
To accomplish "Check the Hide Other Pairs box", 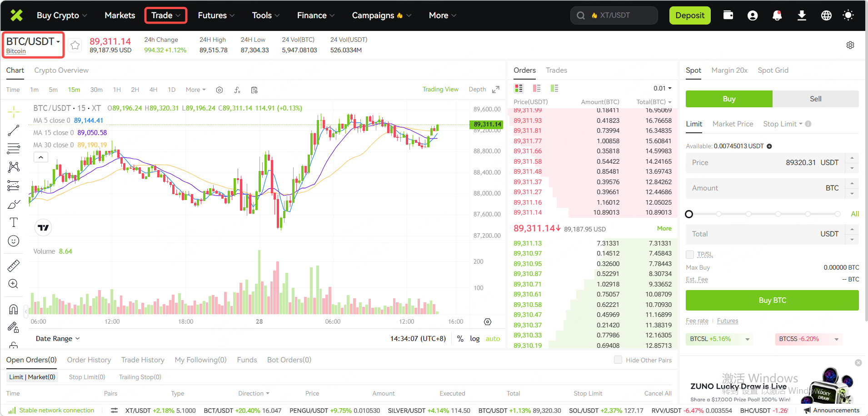I will click(x=618, y=360).
